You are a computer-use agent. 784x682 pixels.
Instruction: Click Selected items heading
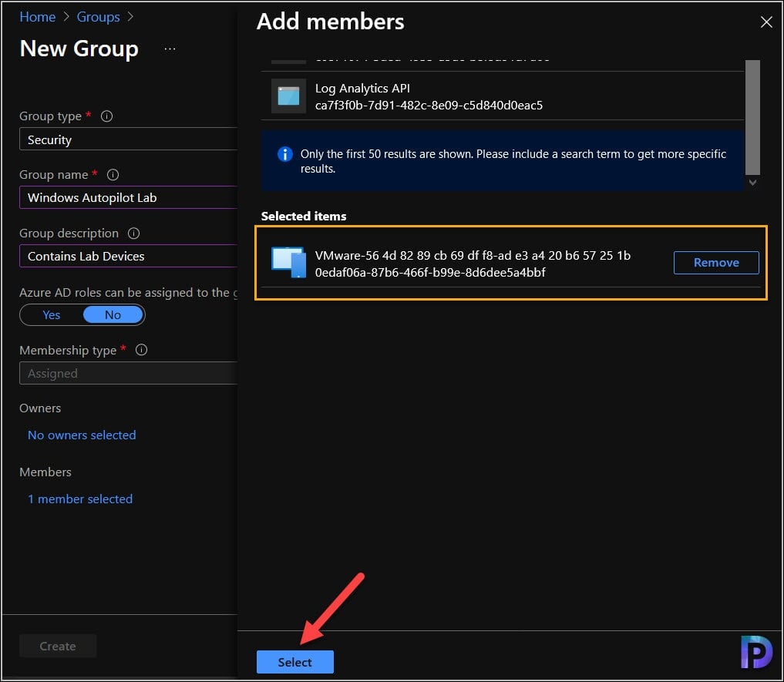(304, 216)
